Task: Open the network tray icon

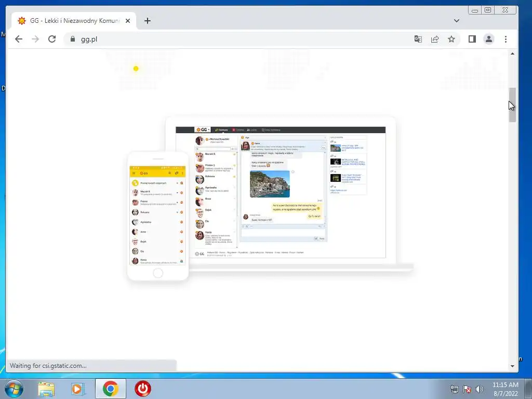Action: pos(454,389)
